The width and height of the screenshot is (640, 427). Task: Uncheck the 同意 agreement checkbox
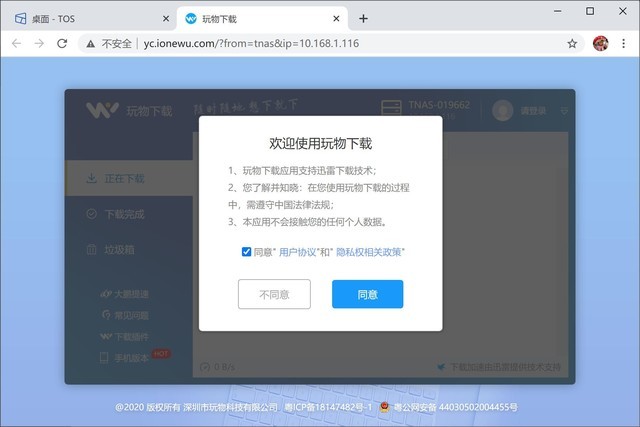pos(246,252)
